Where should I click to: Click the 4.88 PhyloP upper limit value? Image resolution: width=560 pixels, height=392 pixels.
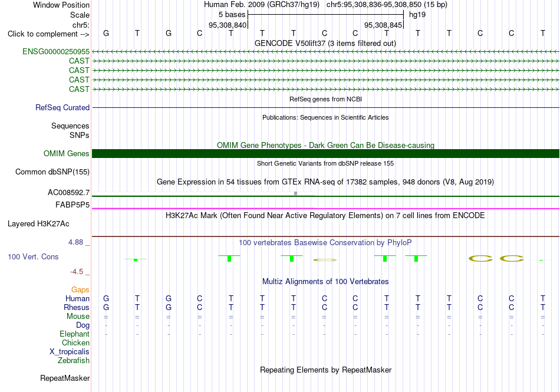tap(75, 242)
